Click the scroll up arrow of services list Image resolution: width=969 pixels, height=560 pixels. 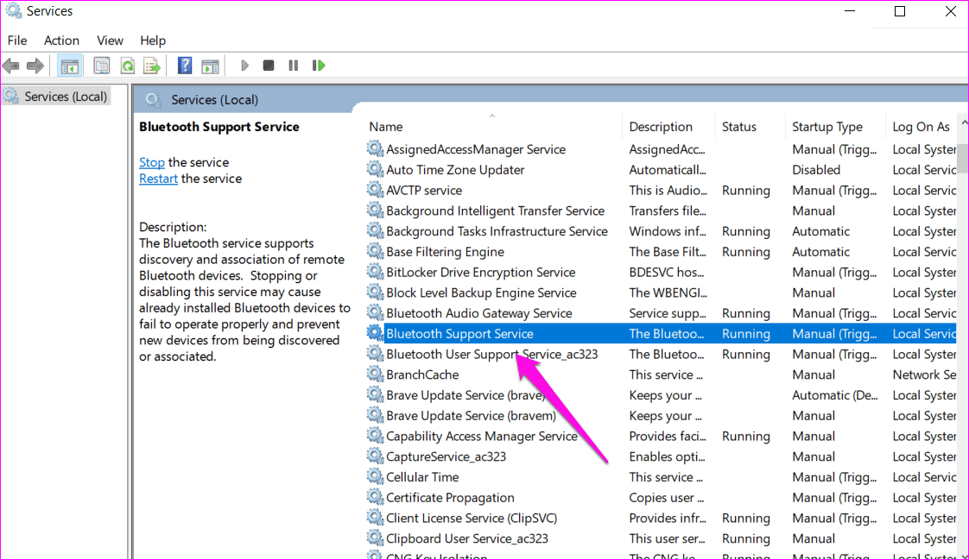(964, 123)
